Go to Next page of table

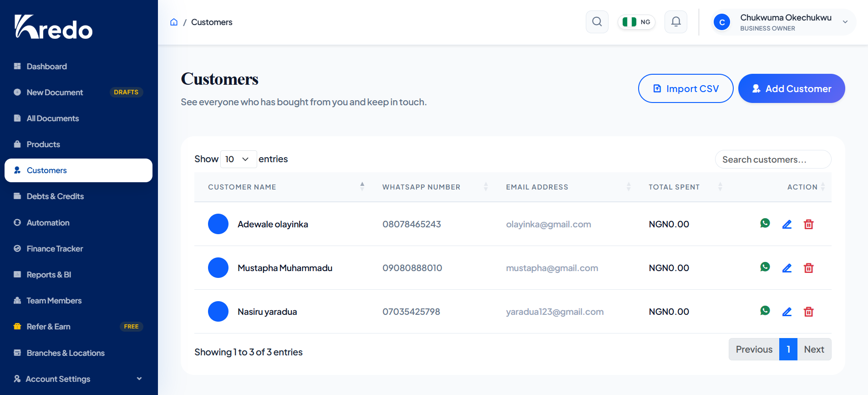814,349
